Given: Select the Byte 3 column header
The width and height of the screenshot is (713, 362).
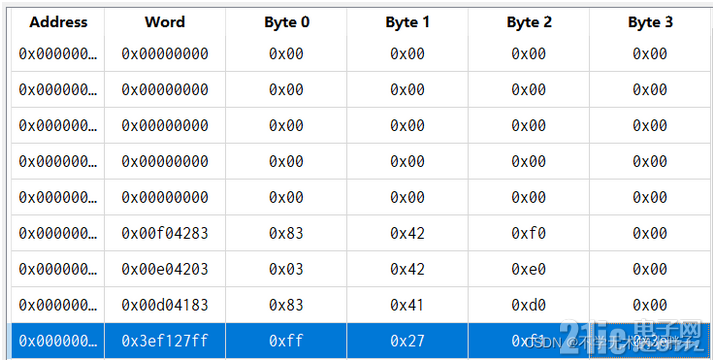Looking at the screenshot, I should [x=650, y=22].
